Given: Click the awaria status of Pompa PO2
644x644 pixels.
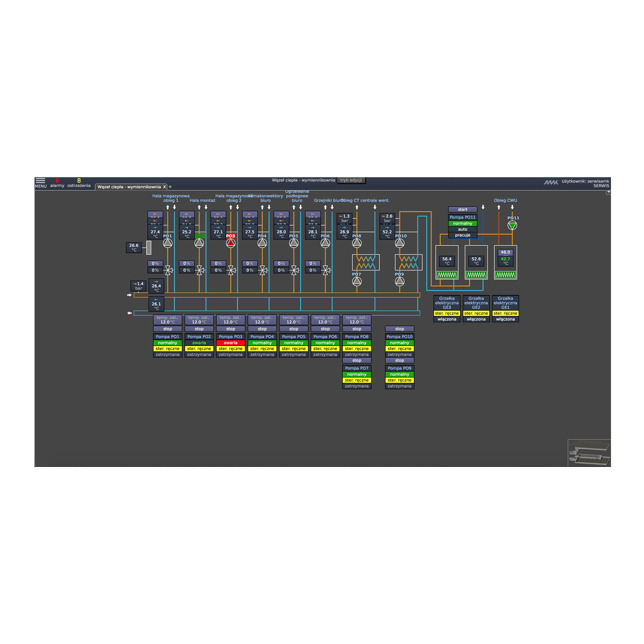Looking at the screenshot, I should tap(199, 343).
